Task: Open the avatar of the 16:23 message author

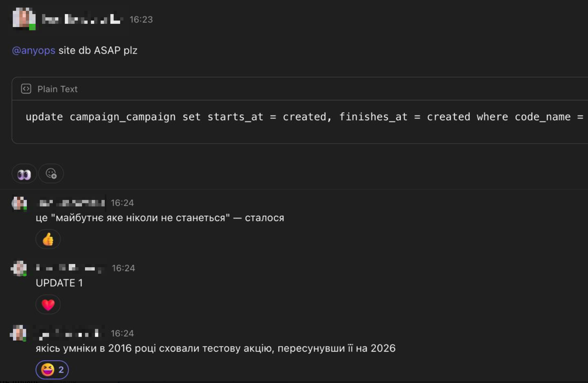Action: point(24,18)
